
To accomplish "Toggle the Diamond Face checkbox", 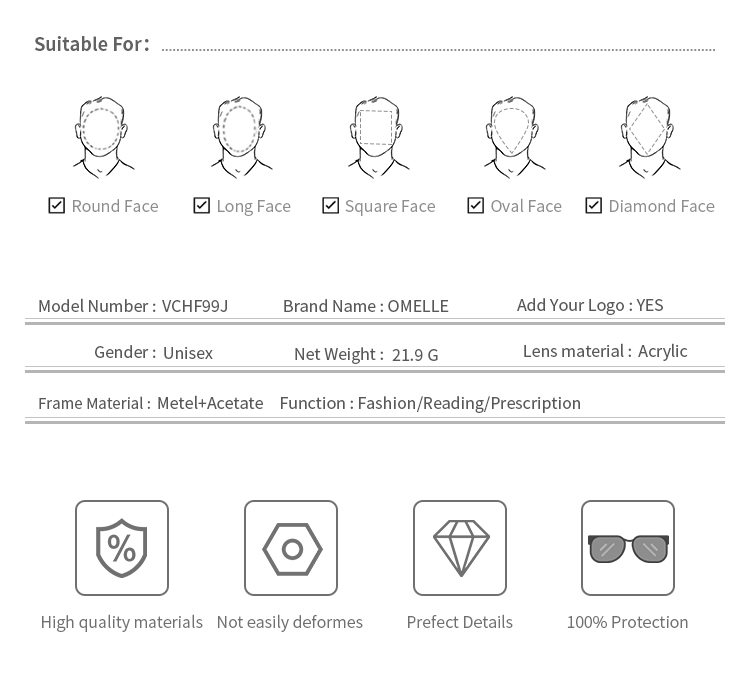I will coord(594,205).
